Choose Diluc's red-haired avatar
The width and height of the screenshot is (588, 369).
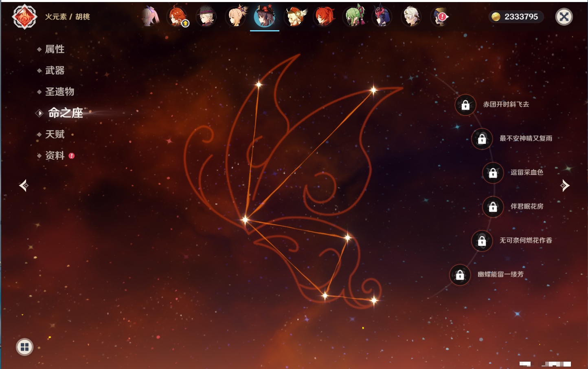(x=324, y=17)
